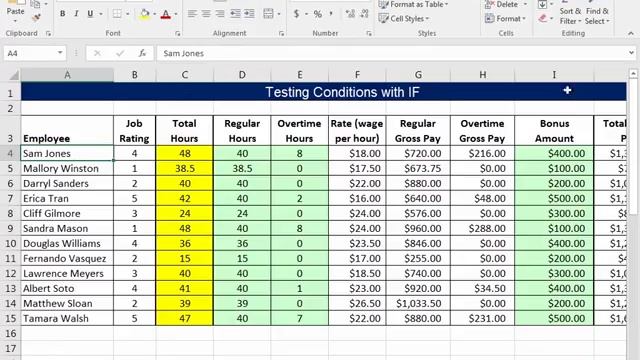Align text right
The width and height of the screenshot is (640, 360).
[220, 14]
